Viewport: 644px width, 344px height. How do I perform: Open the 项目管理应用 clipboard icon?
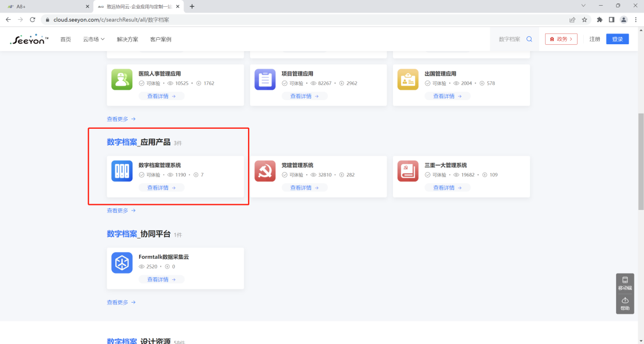click(265, 79)
